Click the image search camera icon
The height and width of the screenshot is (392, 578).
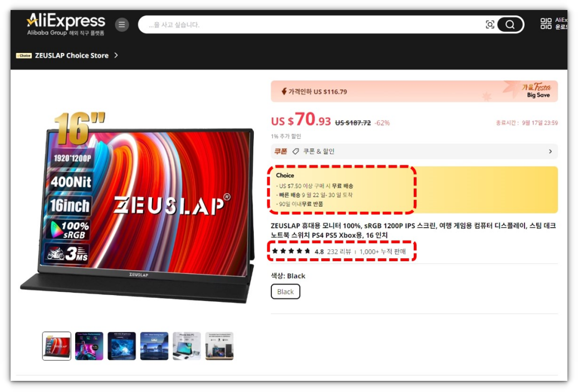click(x=490, y=24)
